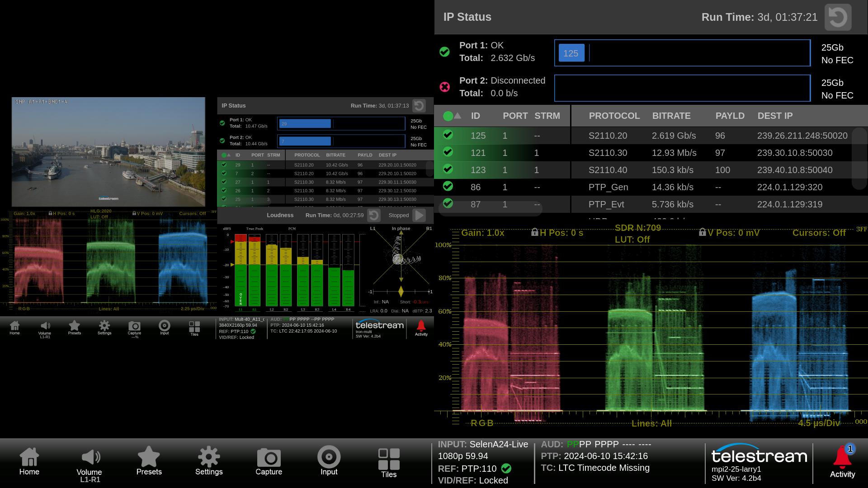This screenshot has height=488, width=868.
Task: Toggle the check mark on stream 86 row
Action: [448, 186]
